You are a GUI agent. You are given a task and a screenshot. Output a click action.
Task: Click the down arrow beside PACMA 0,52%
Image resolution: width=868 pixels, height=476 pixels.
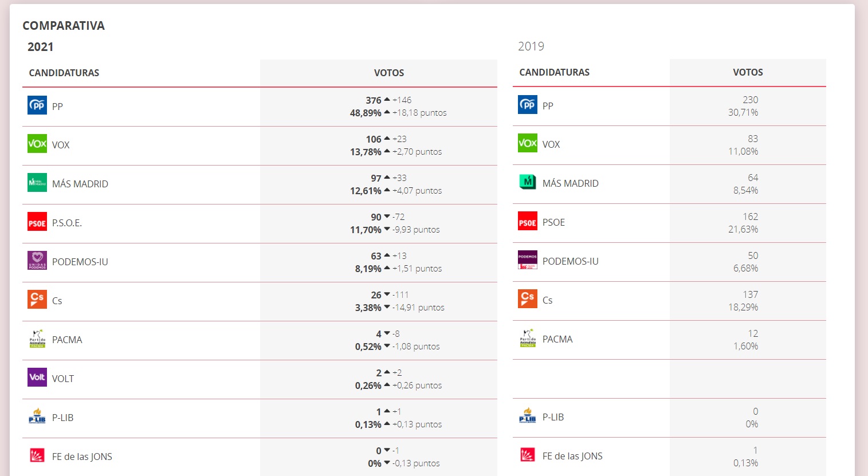pyautogui.click(x=387, y=346)
